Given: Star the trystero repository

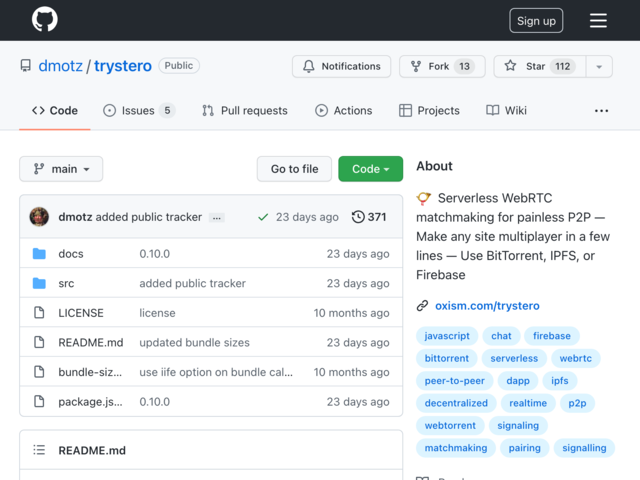Looking at the screenshot, I should point(540,66).
